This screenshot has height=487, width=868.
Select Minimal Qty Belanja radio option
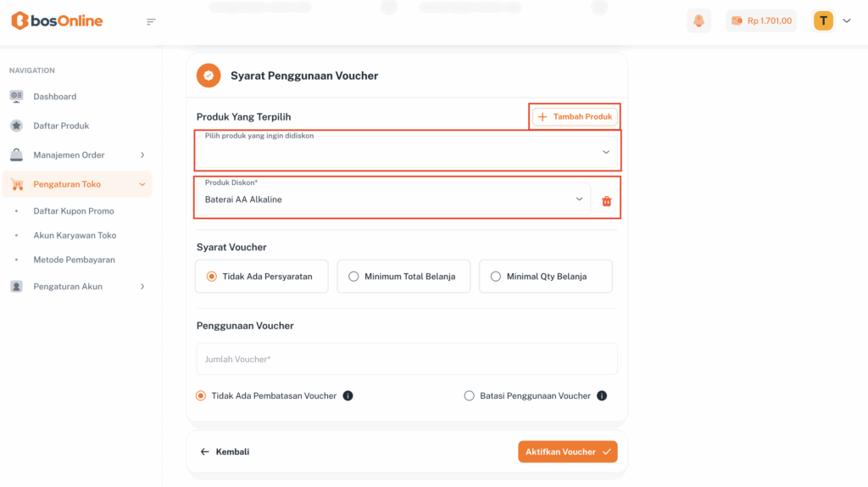pyautogui.click(x=496, y=277)
